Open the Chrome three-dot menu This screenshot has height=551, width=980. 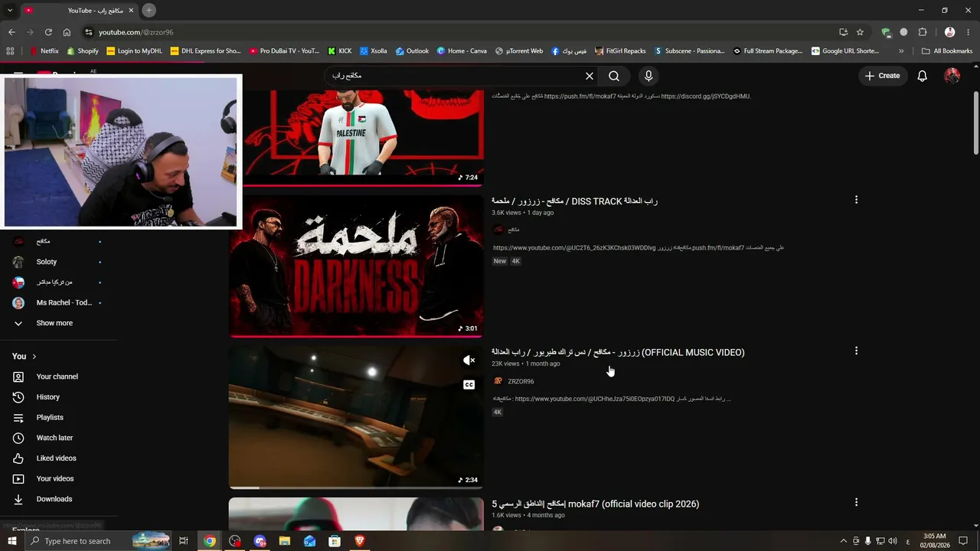(x=968, y=32)
